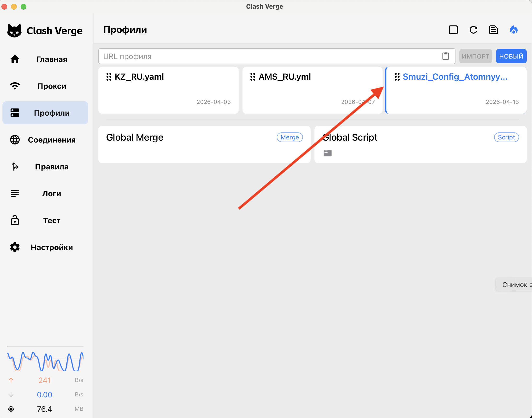The image size is (532, 418).
Task: Click the download speed arrow icon
Action: pyautogui.click(x=11, y=394)
